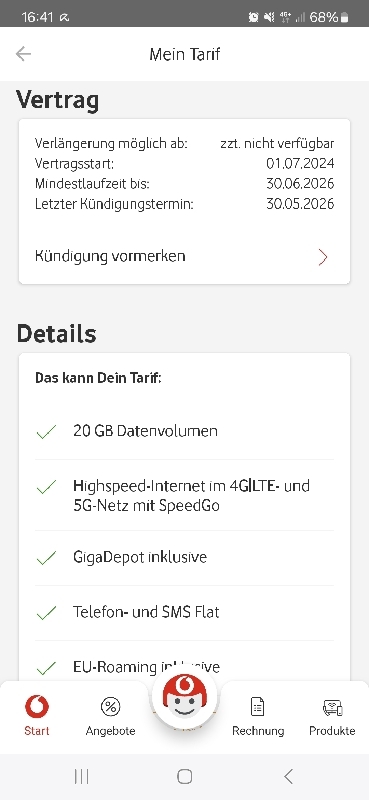Tap the Android system back chevron

click(288, 777)
